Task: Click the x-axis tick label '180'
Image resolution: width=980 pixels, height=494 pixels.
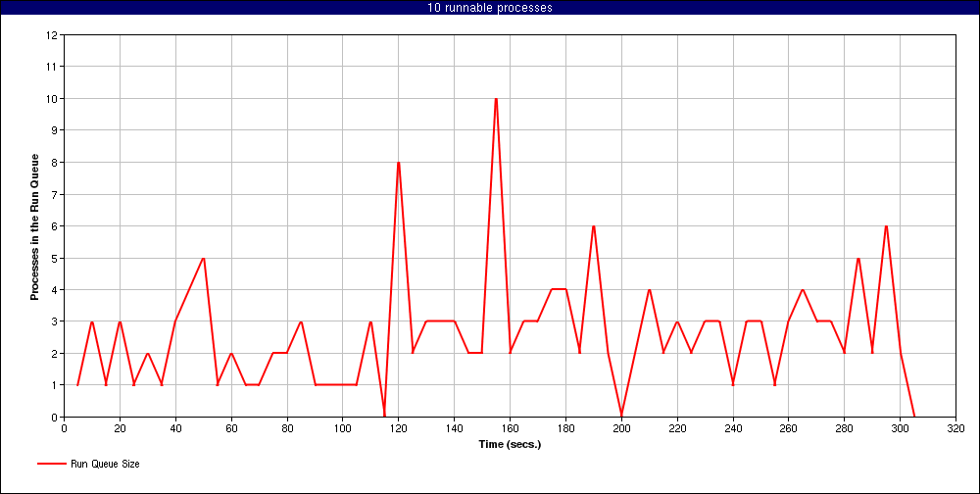Action: 565,428
